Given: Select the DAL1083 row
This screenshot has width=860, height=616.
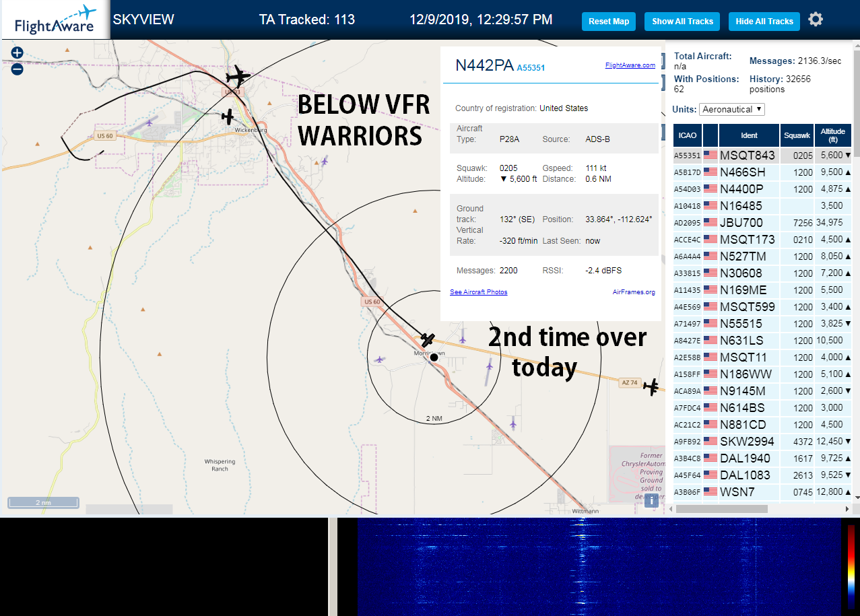Looking at the screenshot, I should 762,475.
